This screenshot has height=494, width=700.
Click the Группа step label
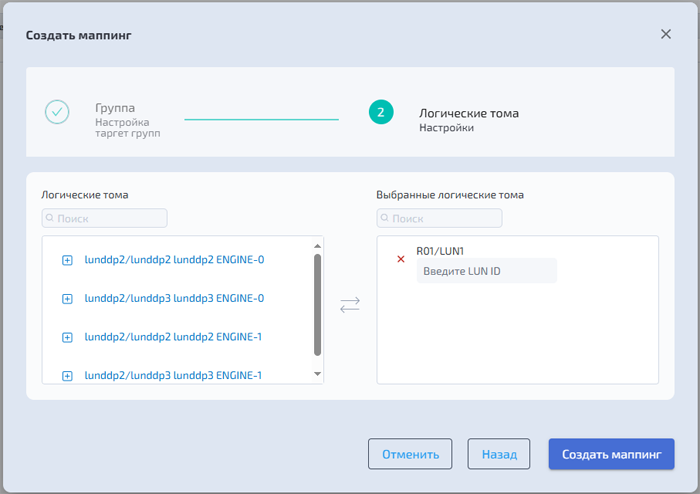click(x=115, y=108)
